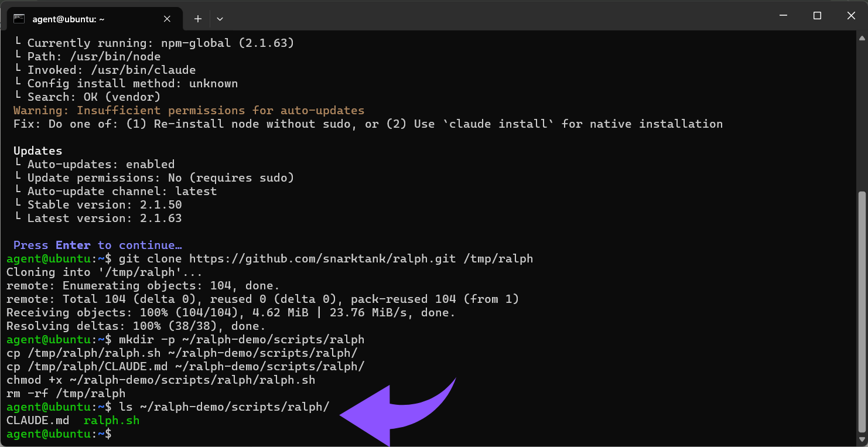This screenshot has width=868, height=447.
Task: Click the 'Updates' section heading
Action: pyautogui.click(x=37, y=151)
